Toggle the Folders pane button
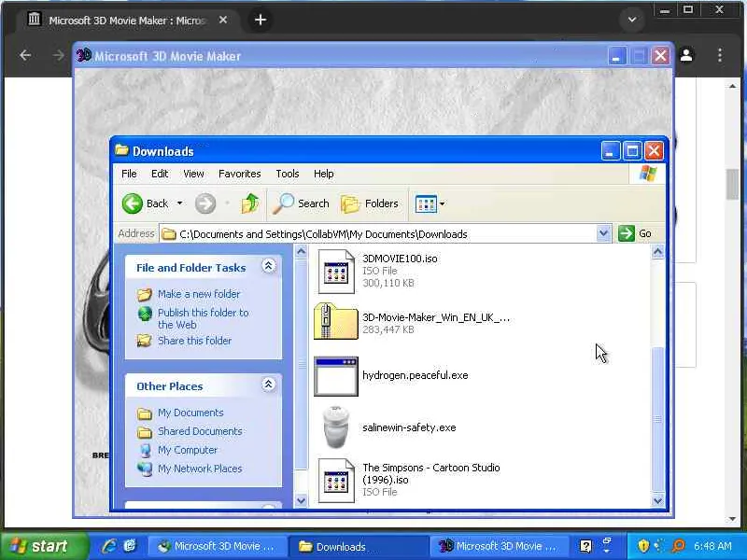747x560 pixels. [x=370, y=203]
